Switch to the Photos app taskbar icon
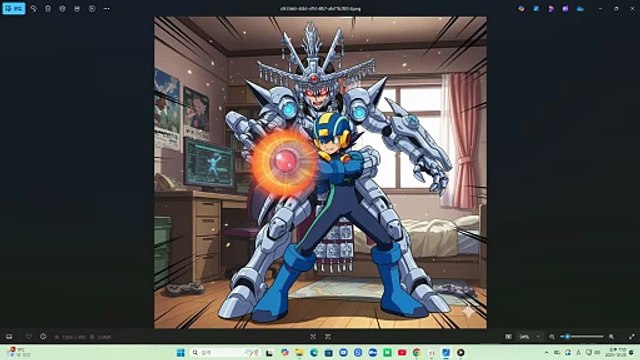The height and width of the screenshot is (360, 640). pyautogui.click(x=446, y=353)
